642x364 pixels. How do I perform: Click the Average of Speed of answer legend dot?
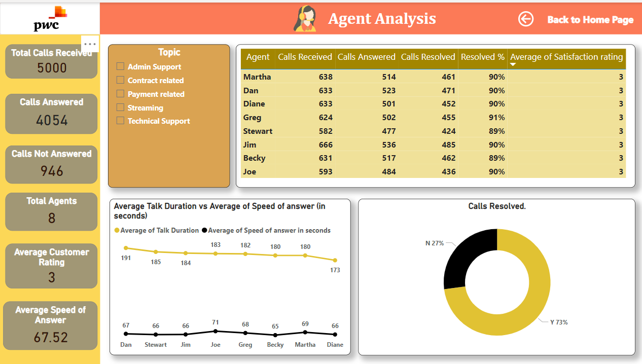click(204, 230)
